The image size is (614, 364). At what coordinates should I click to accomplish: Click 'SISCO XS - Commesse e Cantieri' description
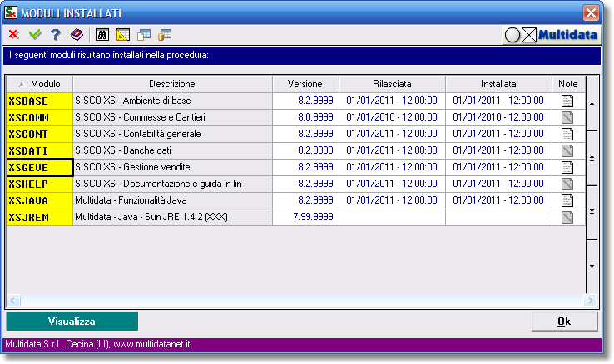(x=140, y=117)
